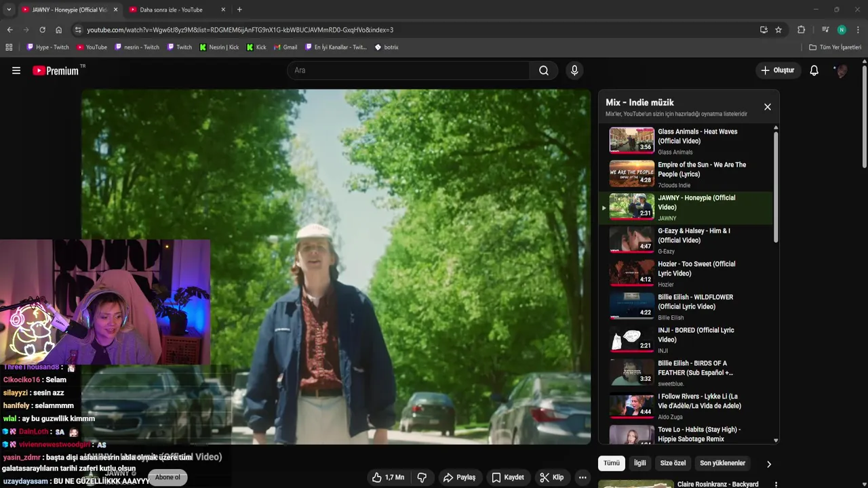Open the YouTube guide hamburger menu

[16, 70]
